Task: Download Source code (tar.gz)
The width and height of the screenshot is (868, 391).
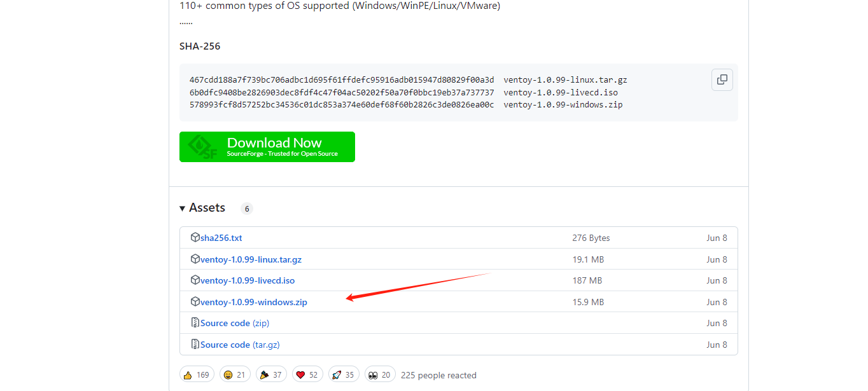Action: point(240,345)
